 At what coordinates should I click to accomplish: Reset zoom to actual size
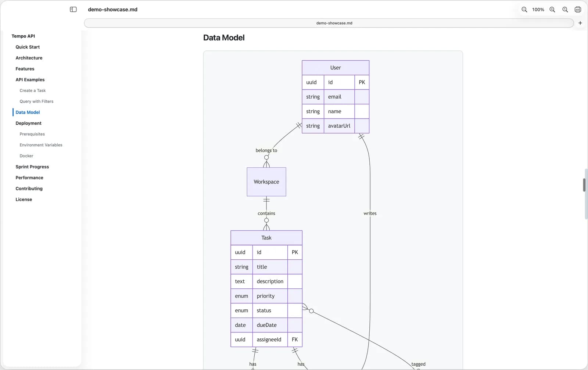[565, 10]
